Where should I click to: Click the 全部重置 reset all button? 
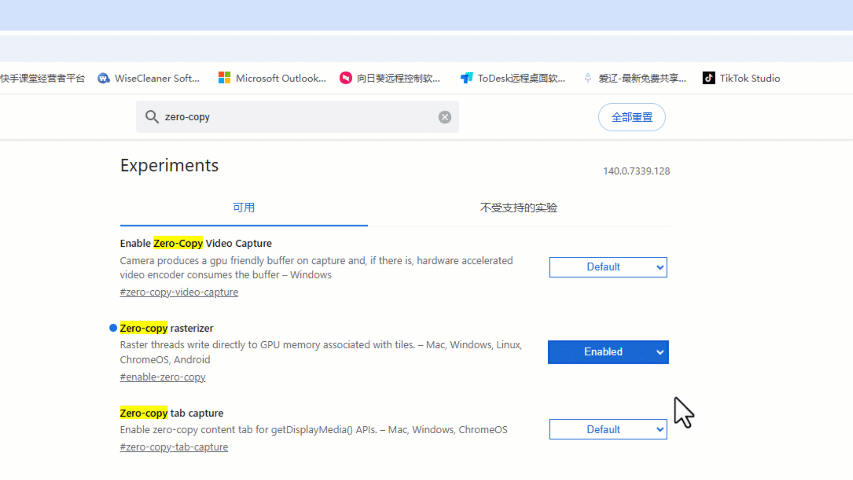coord(632,117)
